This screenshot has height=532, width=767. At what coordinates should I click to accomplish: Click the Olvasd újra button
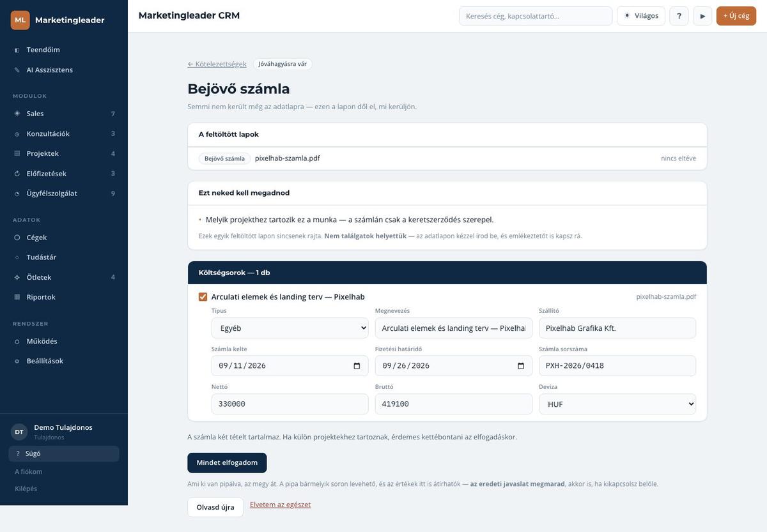pos(215,508)
